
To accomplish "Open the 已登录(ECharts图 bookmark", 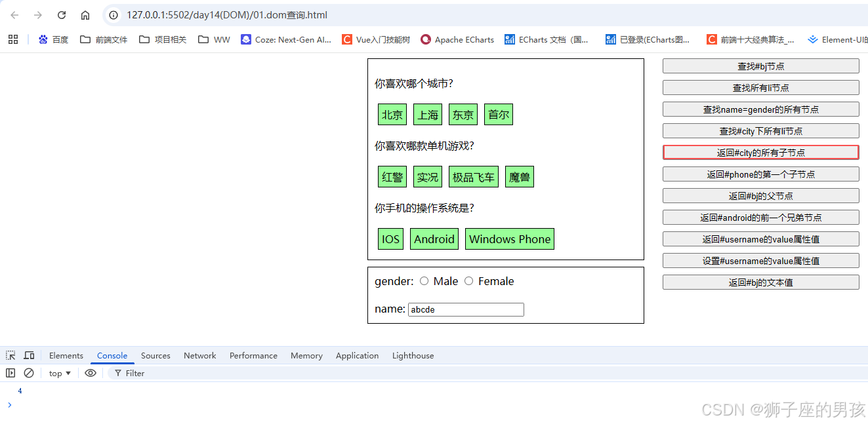I will [x=648, y=39].
